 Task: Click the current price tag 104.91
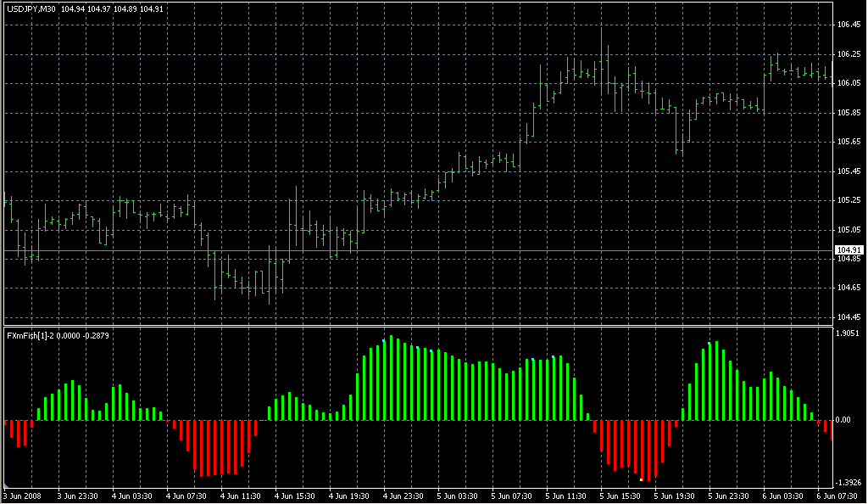(849, 250)
